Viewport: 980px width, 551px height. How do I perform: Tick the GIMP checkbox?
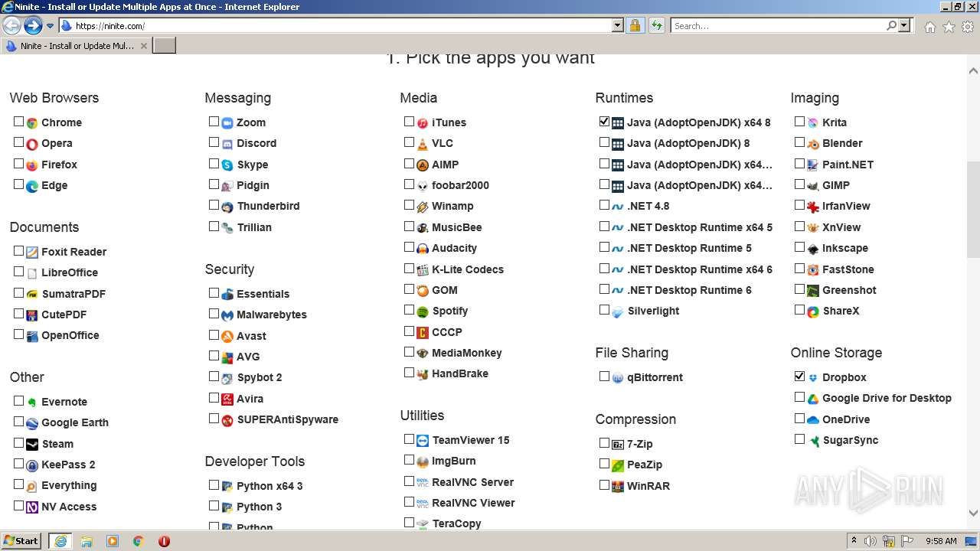799,184
